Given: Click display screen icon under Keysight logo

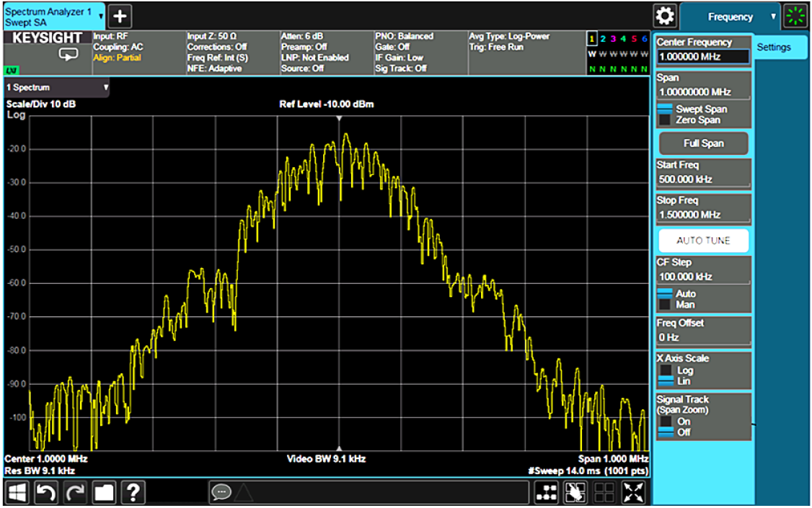Looking at the screenshot, I should point(69,54).
